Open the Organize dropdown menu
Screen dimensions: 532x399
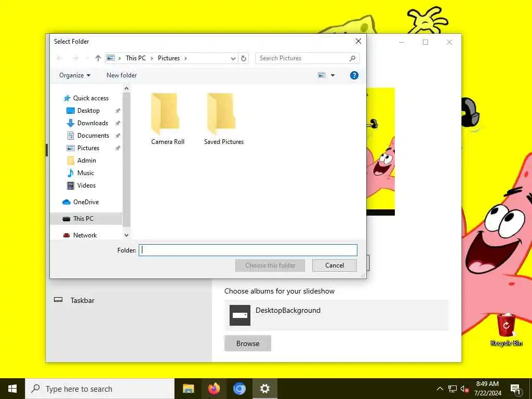pos(75,75)
